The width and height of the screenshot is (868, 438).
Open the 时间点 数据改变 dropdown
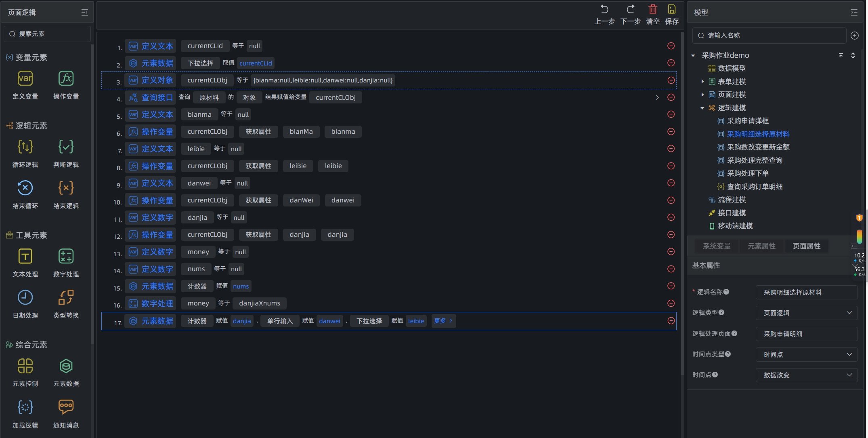[807, 375]
